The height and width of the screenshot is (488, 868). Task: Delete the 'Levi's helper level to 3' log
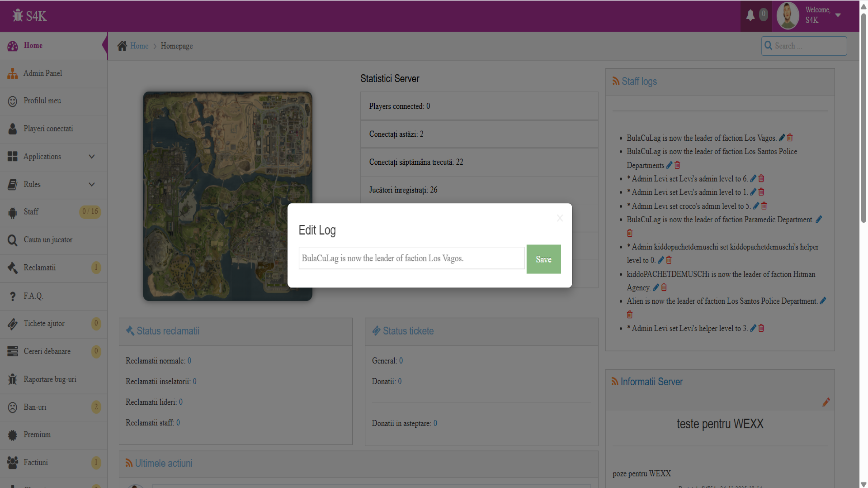click(x=761, y=328)
